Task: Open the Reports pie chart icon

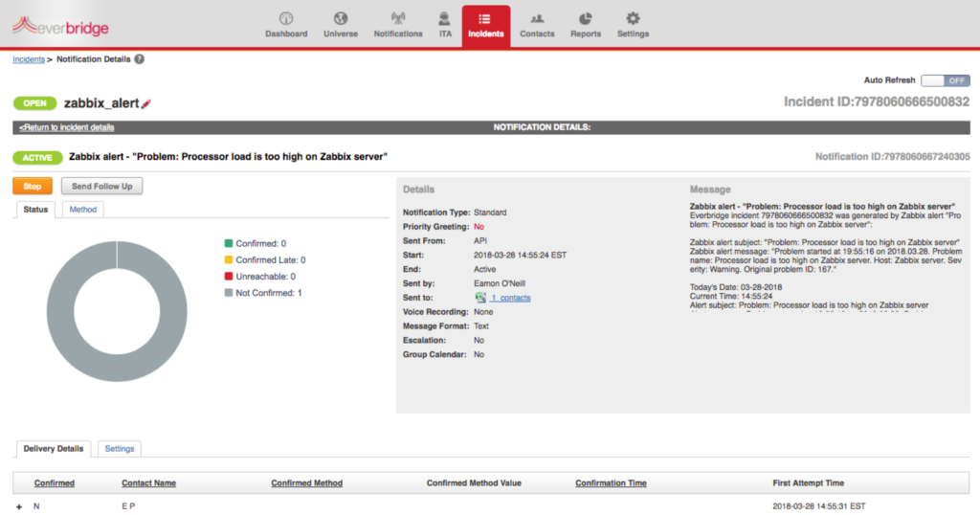Action: pos(585,19)
